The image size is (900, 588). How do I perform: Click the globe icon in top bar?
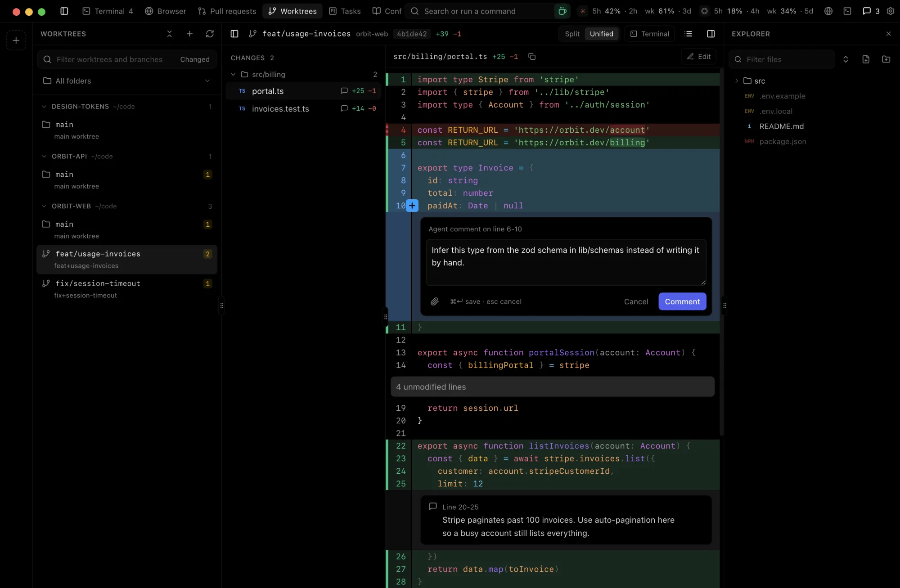[828, 11]
